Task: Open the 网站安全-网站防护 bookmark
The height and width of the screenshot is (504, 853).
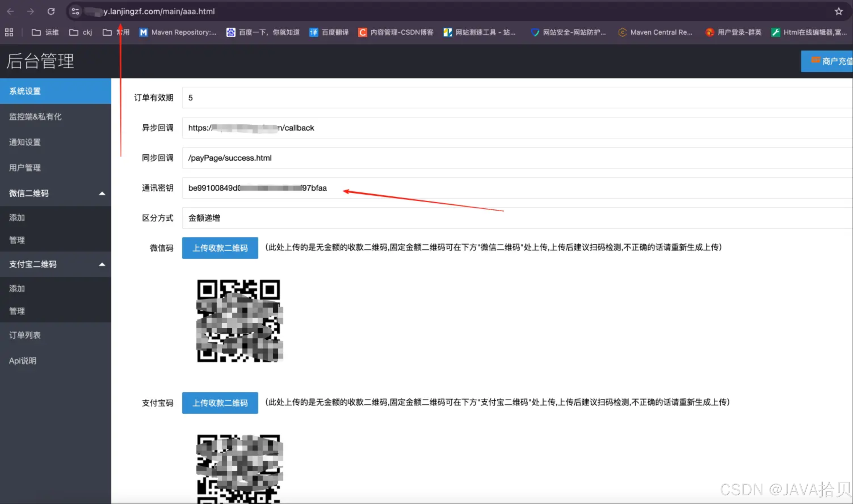Action: coord(568,32)
